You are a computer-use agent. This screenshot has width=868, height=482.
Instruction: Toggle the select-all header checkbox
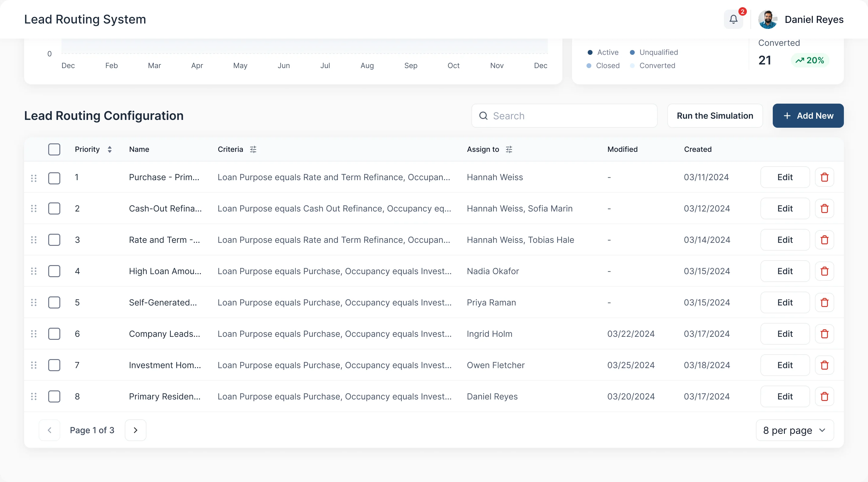pyautogui.click(x=54, y=149)
